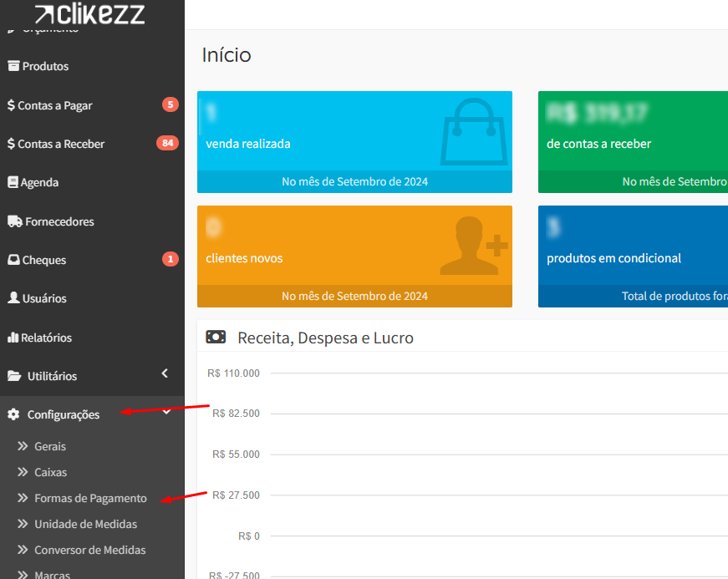Viewport: 728px width, 579px height.
Task: Click the Usuários person icon
Action: click(13, 298)
